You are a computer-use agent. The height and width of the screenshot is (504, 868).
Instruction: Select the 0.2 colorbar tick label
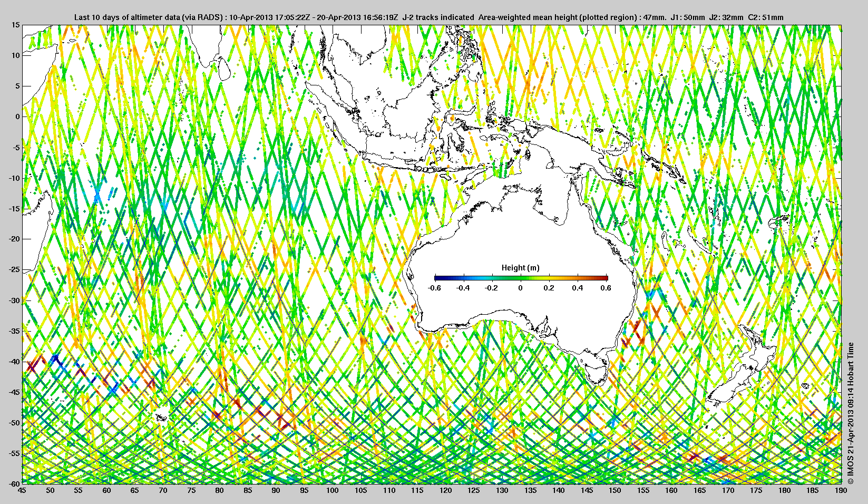pos(549,288)
